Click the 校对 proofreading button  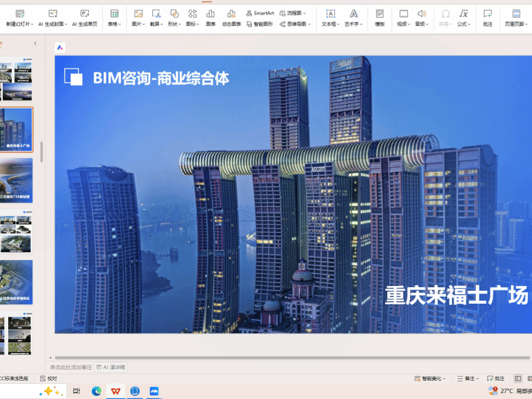point(48,378)
